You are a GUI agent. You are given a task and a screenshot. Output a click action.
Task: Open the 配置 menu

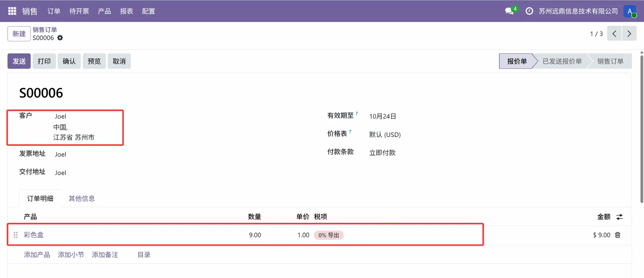click(x=148, y=11)
